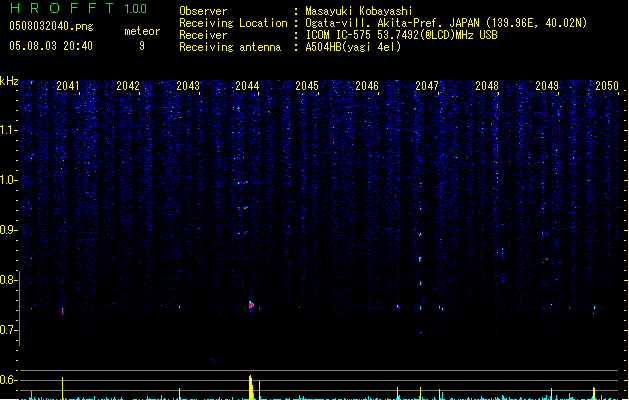Viewport: 629px width, 400px height.
Task: Click the meteor count value 9
Action: (x=142, y=46)
